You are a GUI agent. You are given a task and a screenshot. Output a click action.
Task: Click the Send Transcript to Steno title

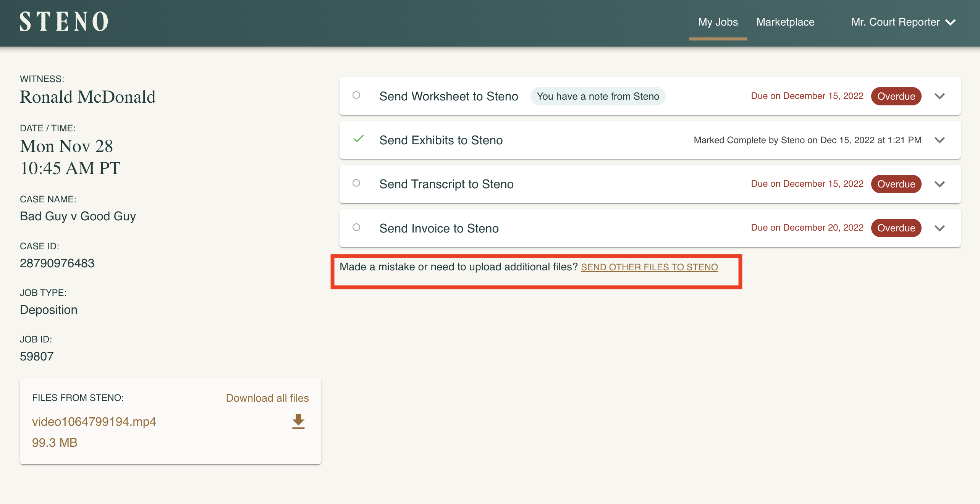pos(446,184)
